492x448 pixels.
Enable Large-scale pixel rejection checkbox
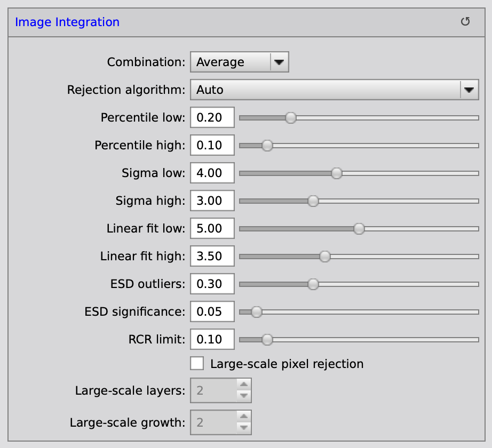coord(197,364)
